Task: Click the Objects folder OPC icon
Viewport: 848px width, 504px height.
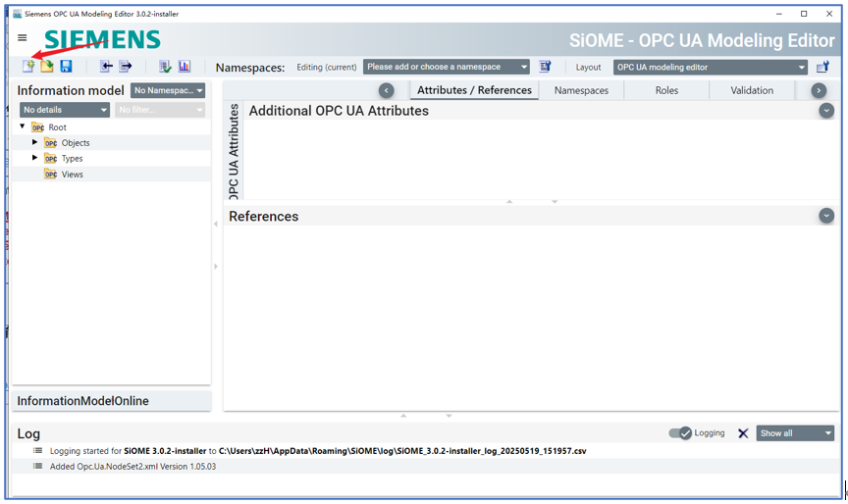Action: pyautogui.click(x=51, y=143)
